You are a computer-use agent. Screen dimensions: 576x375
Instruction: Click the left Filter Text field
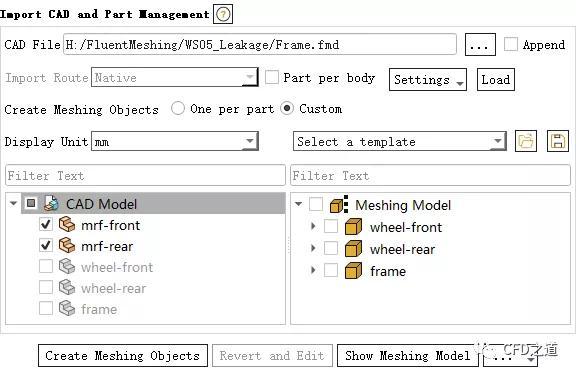tap(145, 176)
